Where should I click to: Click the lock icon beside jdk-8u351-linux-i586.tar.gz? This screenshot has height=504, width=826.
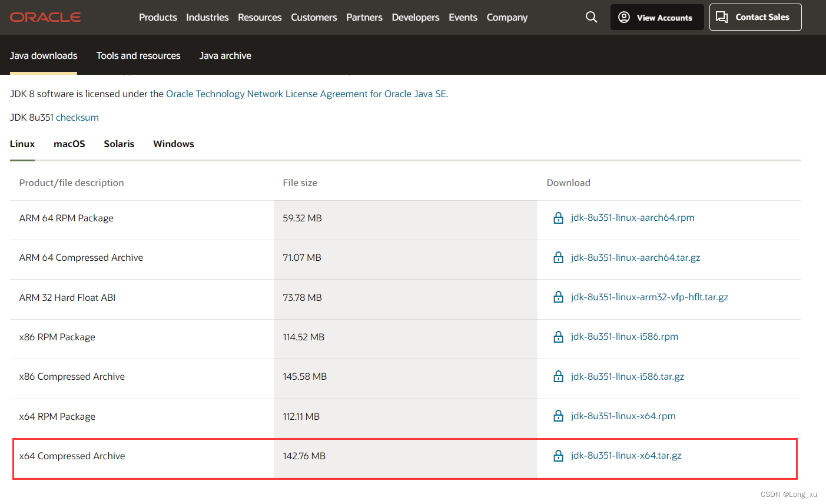tap(559, 376)
